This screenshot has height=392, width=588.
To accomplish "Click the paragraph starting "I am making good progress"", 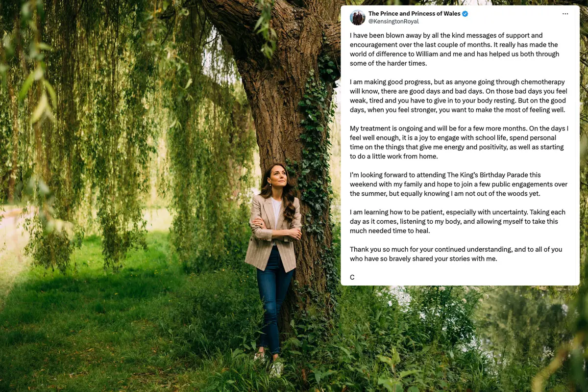I will point(458,96).
